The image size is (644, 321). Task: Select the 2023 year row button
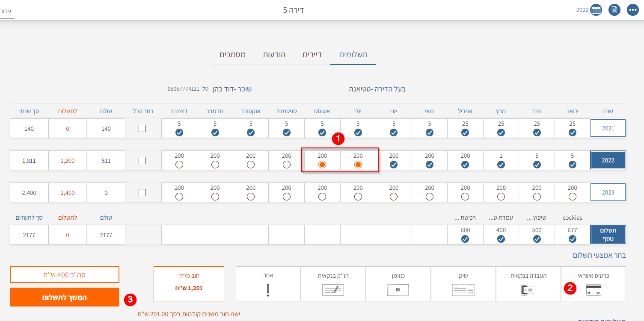coord(608,192)
